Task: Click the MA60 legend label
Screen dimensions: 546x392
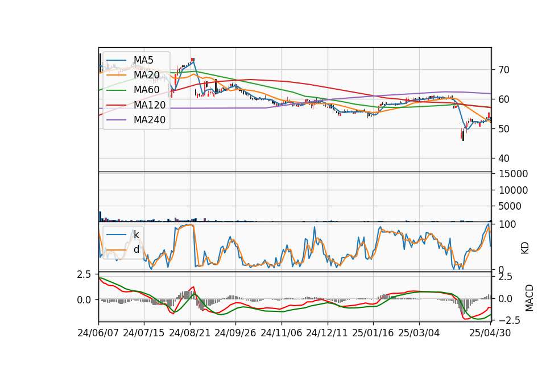Action: pos(146,90)
